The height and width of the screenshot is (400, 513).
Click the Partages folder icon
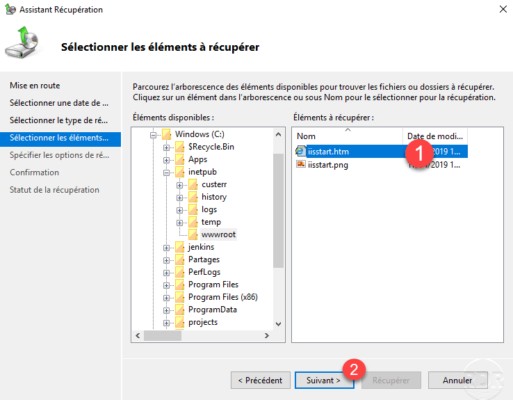point(180,260)
